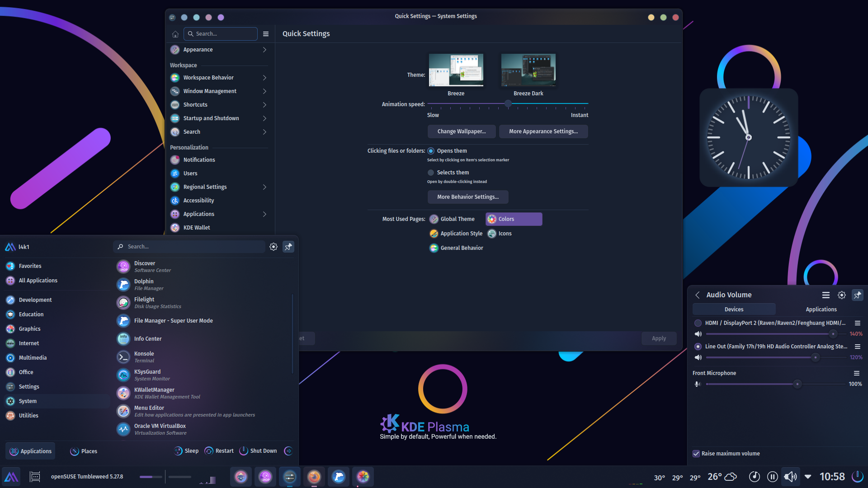Switch to Places tab in launcher
This screenshot has width=868, height=488.
click(x=84, y=451)
